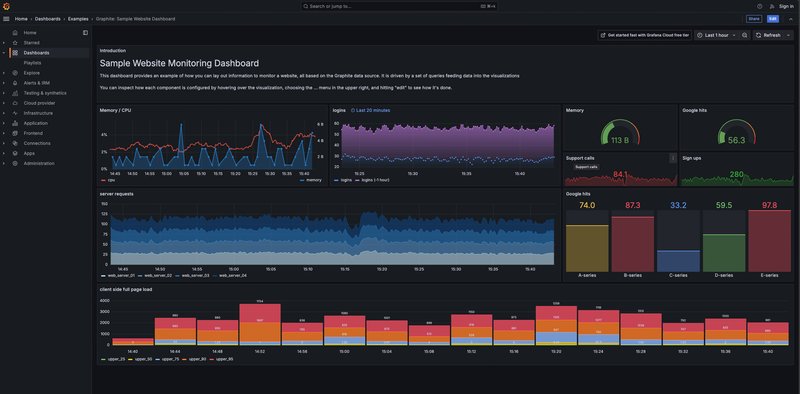
Task: Open the refresh interval dropdown arrow
Action: pyautogui.click(x=788, y=35)
